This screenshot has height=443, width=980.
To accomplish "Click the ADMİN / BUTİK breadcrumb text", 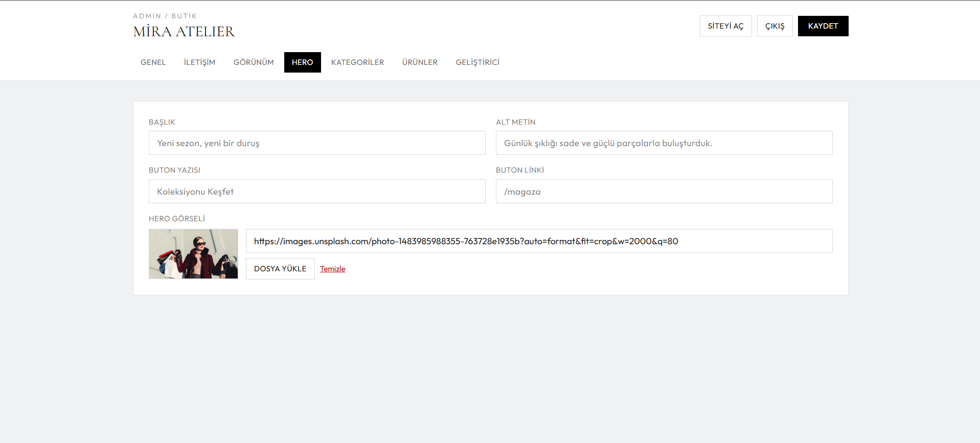I will coord(165,16).
